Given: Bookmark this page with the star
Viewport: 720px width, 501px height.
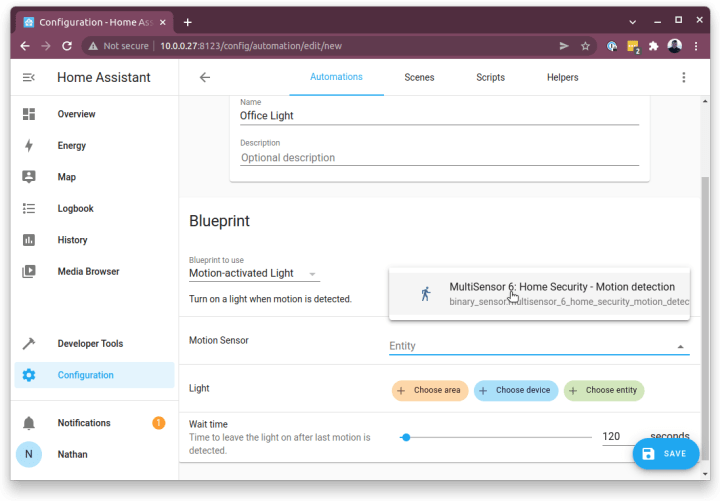Looking at the screenshot, I should [x=585, y=46].
